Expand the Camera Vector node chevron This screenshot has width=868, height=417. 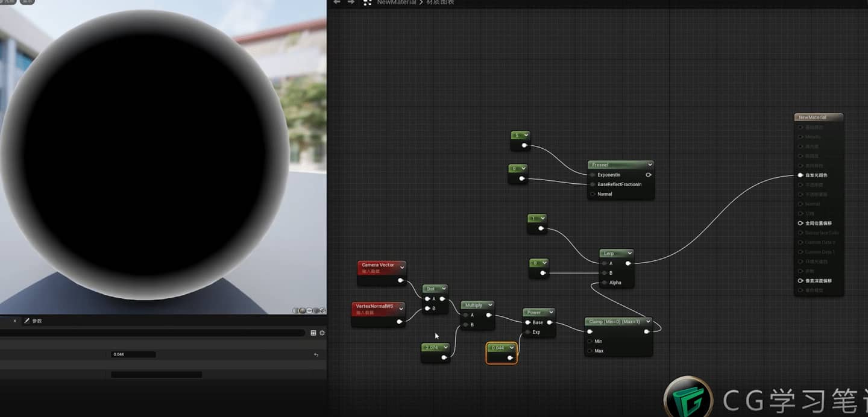(401, 267)
